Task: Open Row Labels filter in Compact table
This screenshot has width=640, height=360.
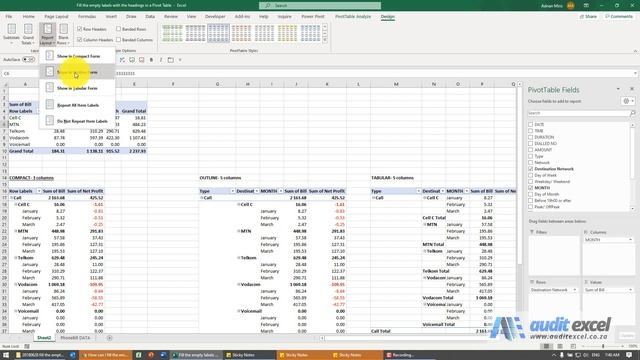Action: click(x=39, y=191)
